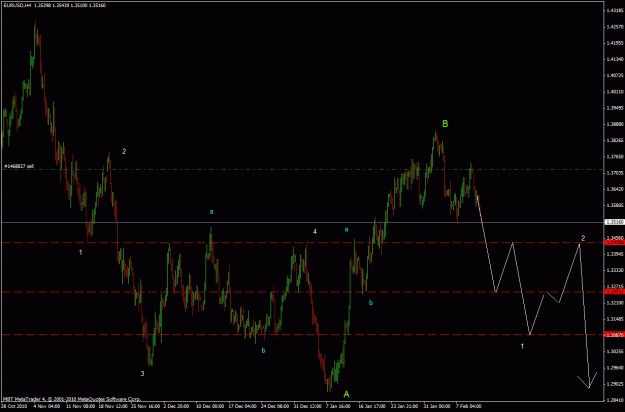Click the 1.29025 price axis label
This screenshot has width=625, height=412.
click(x=615, y=384)
